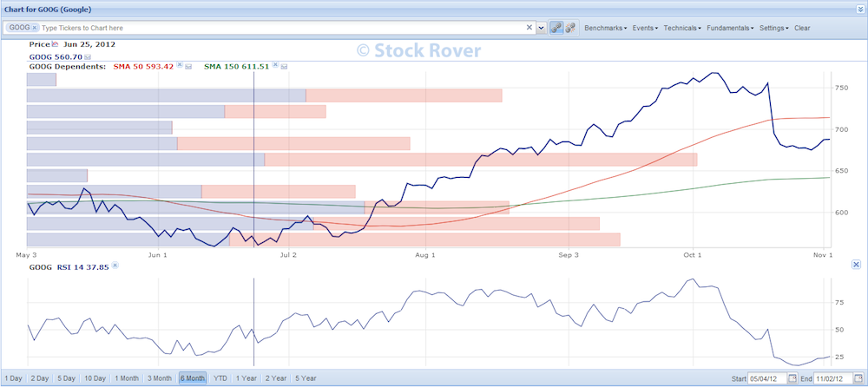Screen dimensions: 868x387
Task: Open the Start date calendar picker
Action: (x=792, y=378)
